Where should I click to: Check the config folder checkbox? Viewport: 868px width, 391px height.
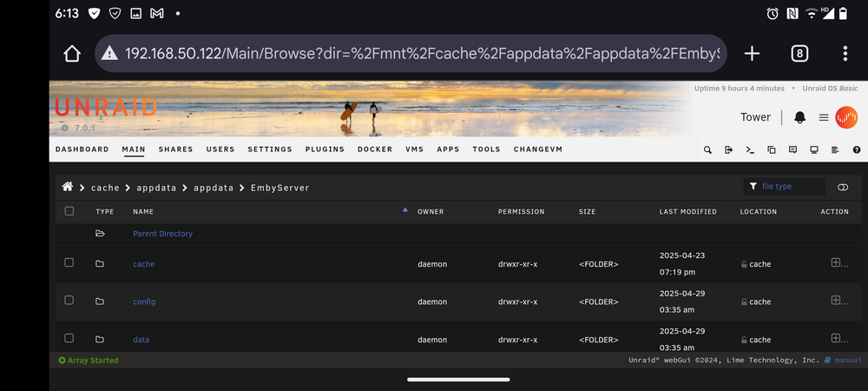(x=69, y=300)
